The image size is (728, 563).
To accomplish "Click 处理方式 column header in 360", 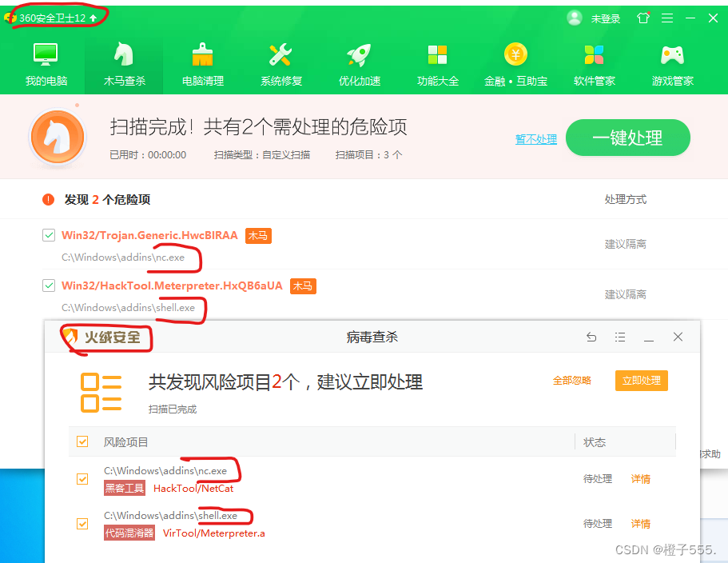I will coord(626,199).
